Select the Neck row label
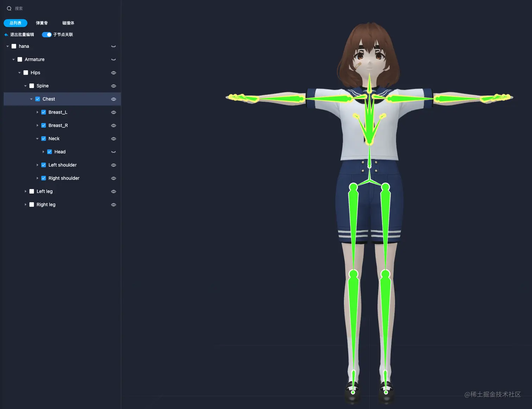Image resolution: width=532 pixels, height=409 pixels. 54,139
